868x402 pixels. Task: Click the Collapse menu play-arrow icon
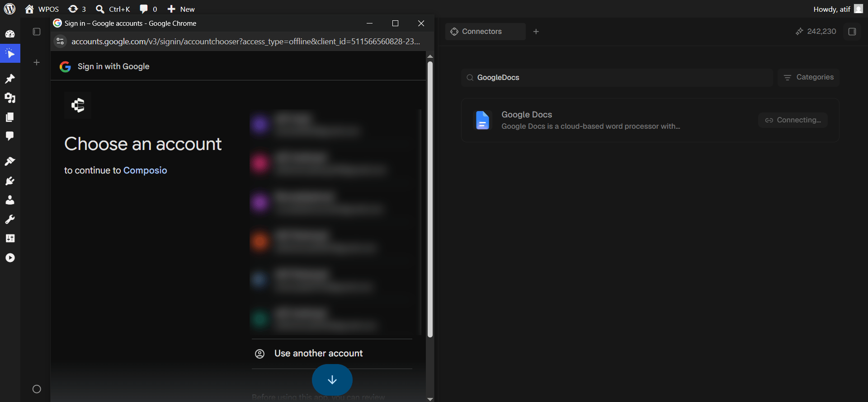[x=10, y=257]
